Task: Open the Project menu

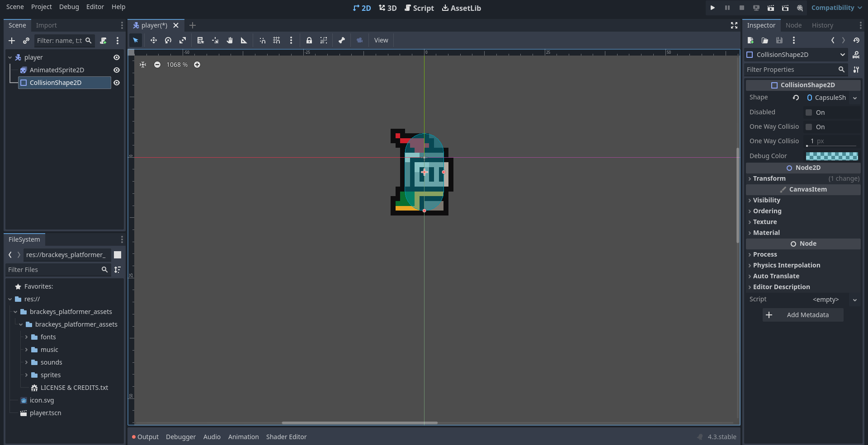Action: [x=42, y=7]
